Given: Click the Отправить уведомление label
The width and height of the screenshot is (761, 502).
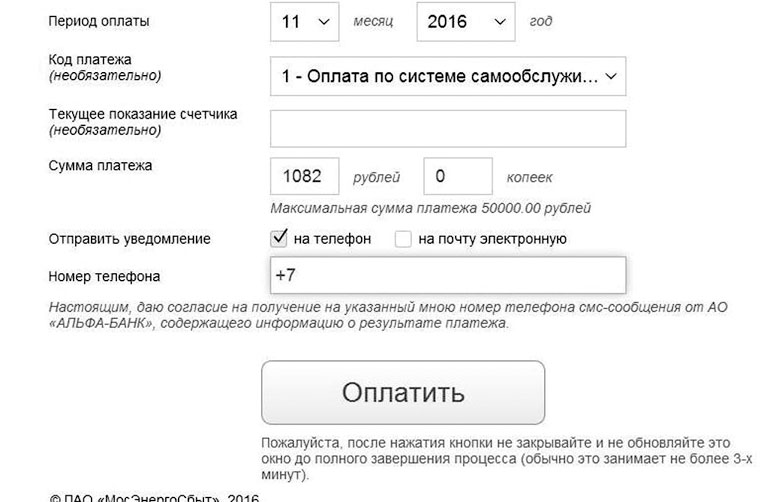Looking at the screenshot, I should 129,239.
